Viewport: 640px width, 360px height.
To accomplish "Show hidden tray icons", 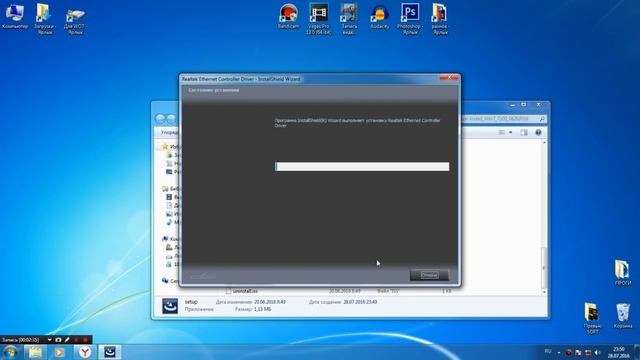I will 559,352.
